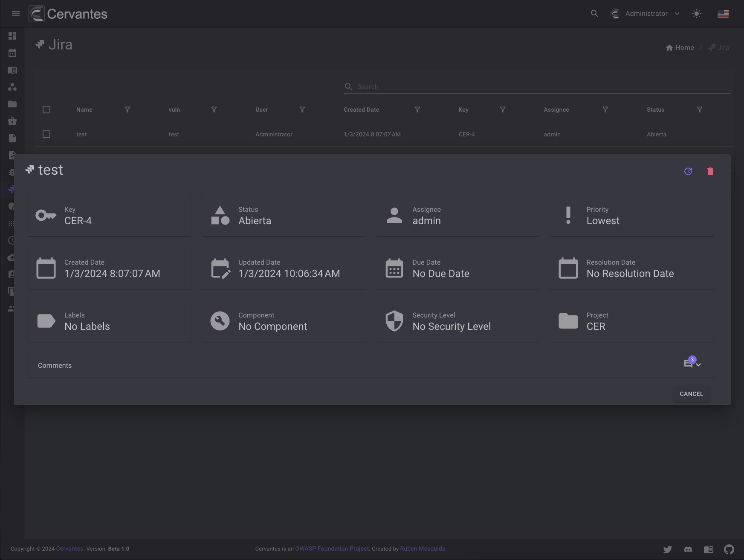Open the hamburger navigation menu
Screen dimensions: 744x560
pos(16,14)
